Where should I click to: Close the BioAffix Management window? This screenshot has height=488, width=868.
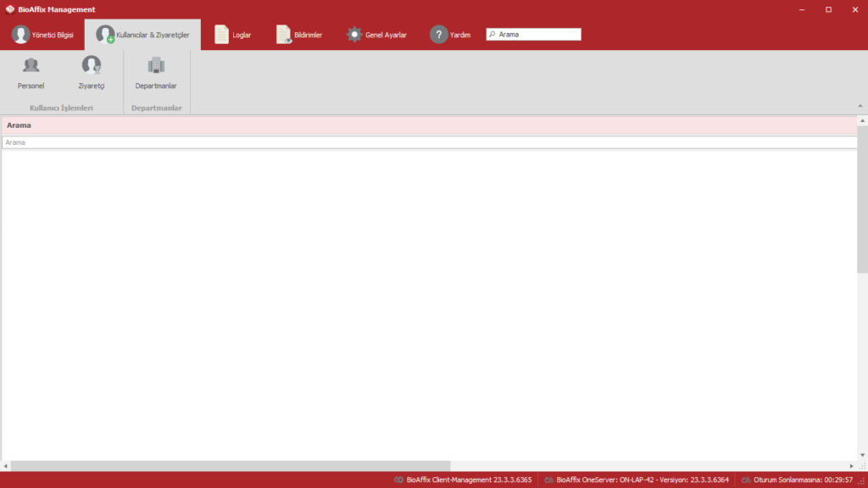[x=854, y=9]
